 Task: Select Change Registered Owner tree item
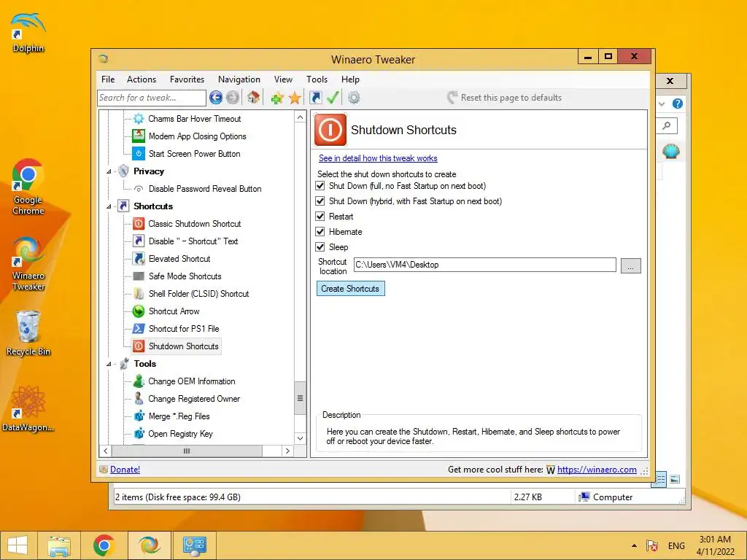point(194,399)
